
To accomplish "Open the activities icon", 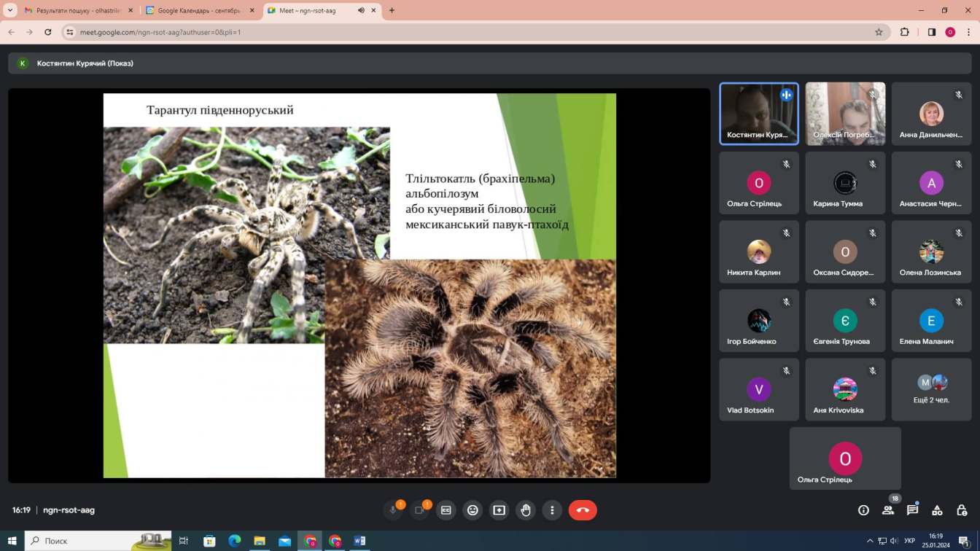I will pos(937,510).
